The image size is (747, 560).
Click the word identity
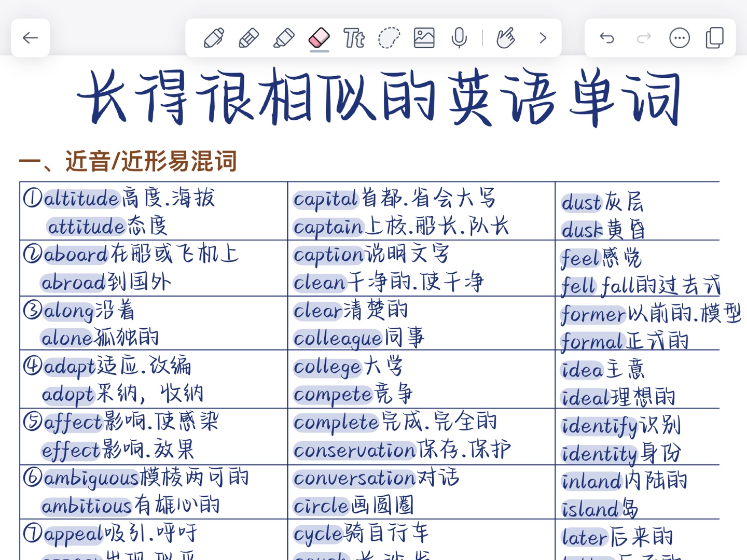[599, 455]
